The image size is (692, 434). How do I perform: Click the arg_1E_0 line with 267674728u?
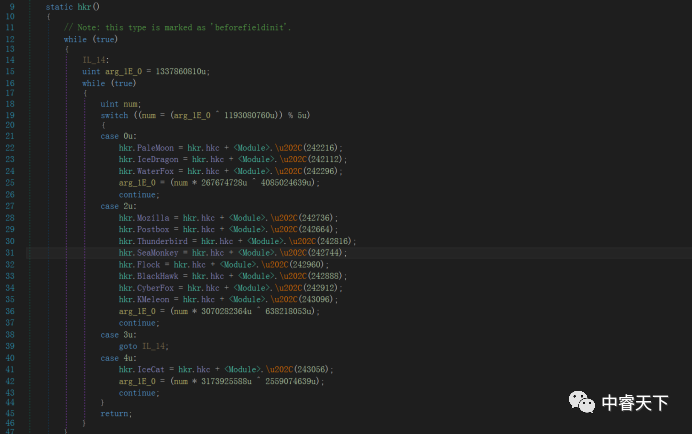pos(219,183)
